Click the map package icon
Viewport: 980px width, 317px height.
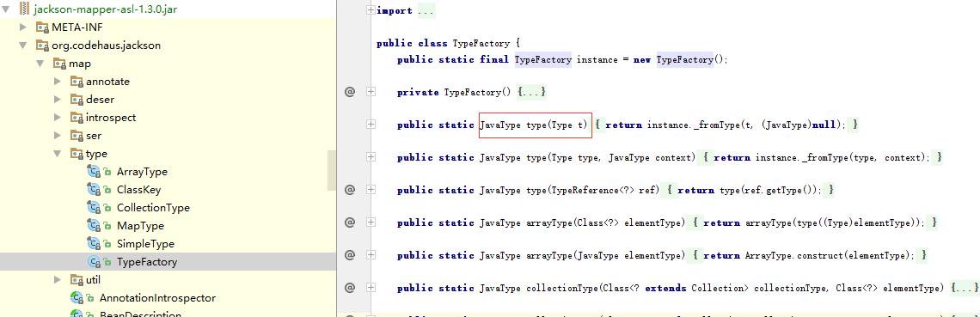click(x=58, y=64)
